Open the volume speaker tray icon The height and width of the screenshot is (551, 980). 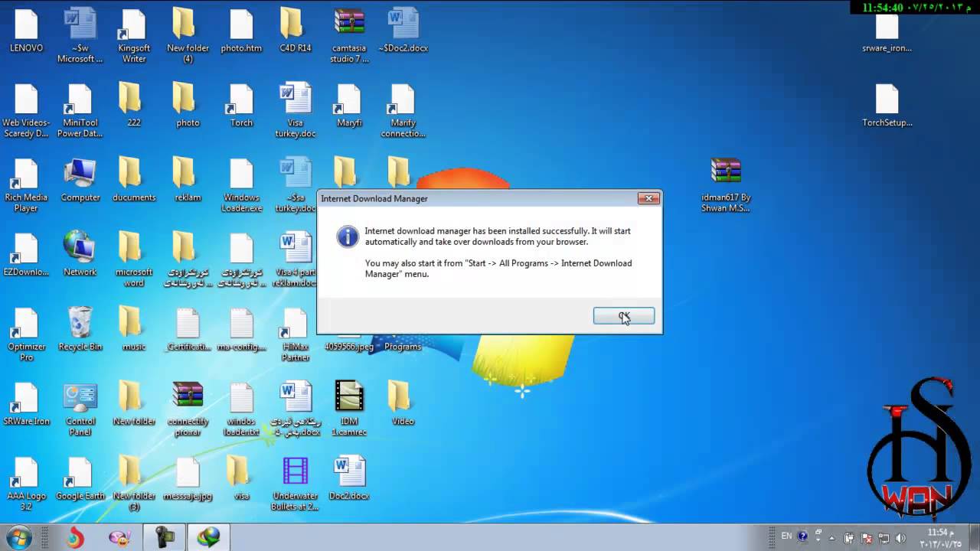click(900, 538)
